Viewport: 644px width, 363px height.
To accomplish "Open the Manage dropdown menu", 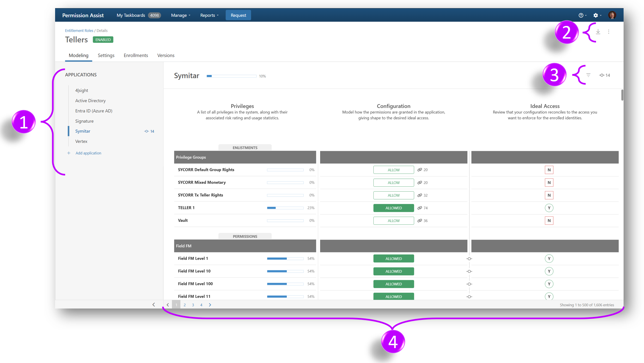I will coord(181,15).
